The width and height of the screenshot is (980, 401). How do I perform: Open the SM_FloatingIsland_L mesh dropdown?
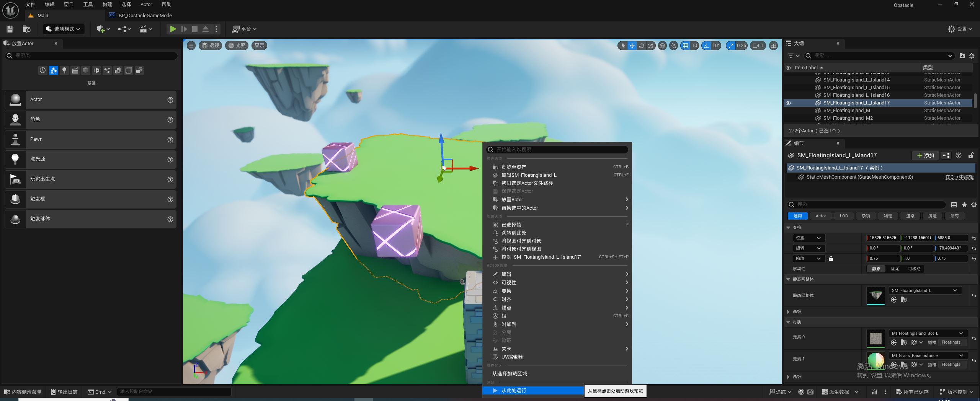(x=924, y=291)
